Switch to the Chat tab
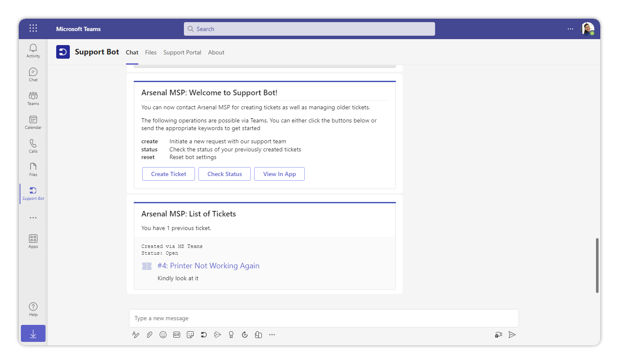This screenshot has width=619, height=364. pyautogui.click(x=132, y=52)
